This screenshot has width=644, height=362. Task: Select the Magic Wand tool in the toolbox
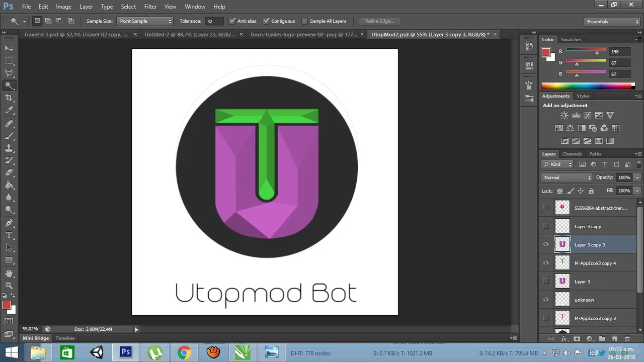(x=9, y=85)
